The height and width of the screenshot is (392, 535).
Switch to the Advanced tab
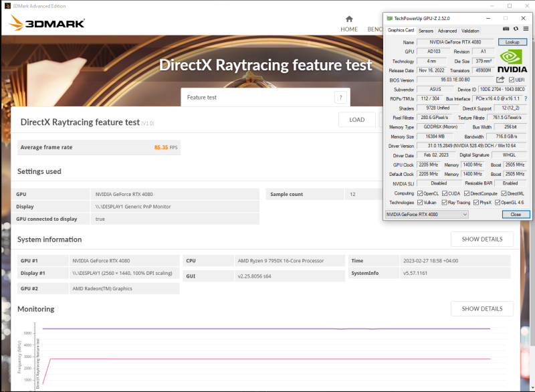coord(447,30)
